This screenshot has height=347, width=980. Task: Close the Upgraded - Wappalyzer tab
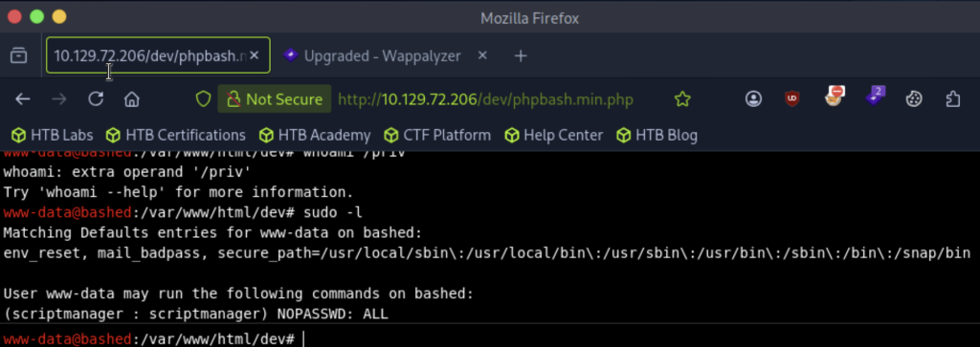(x=482, y=55)
